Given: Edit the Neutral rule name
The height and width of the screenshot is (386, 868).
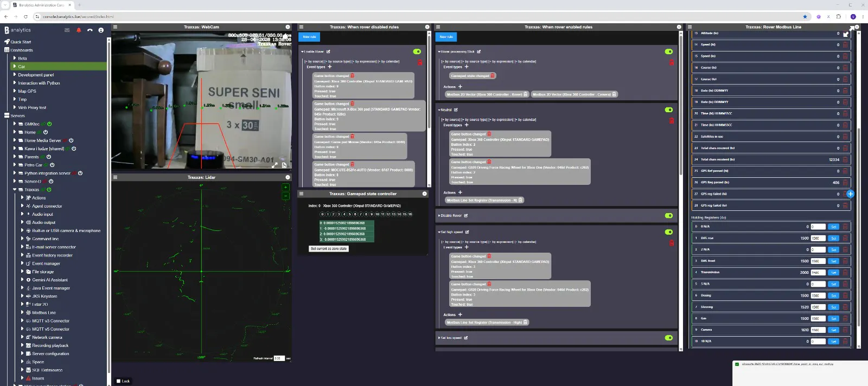Looking at the screenshot, I should coord(456,110).
